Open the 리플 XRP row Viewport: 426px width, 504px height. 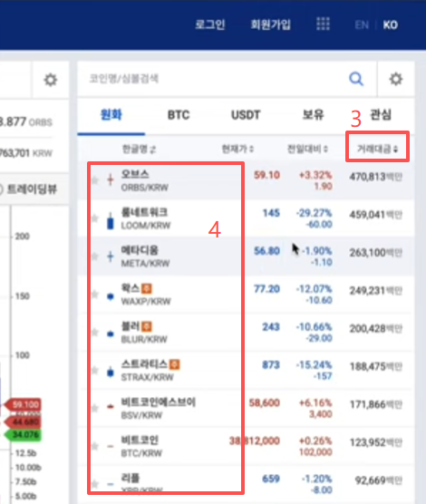pyautogui.click(x=246, y=484)
